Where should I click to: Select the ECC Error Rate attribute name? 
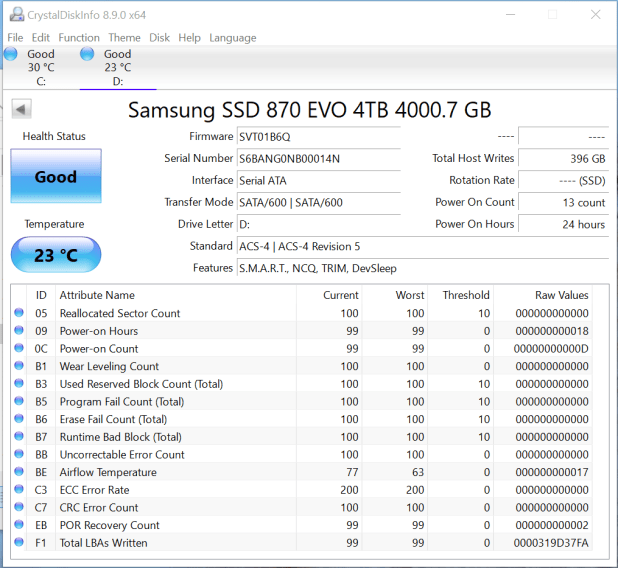(x=94, y=490)
